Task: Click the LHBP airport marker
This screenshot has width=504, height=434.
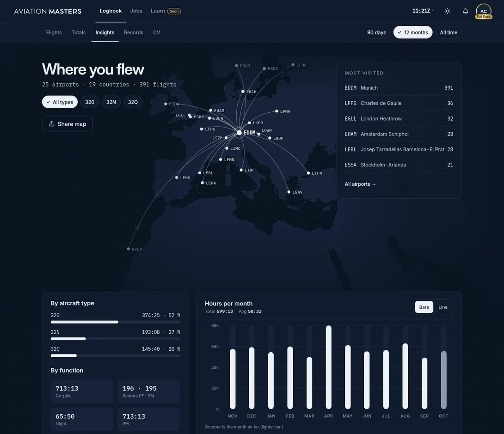Action: [x=270, y=138]
